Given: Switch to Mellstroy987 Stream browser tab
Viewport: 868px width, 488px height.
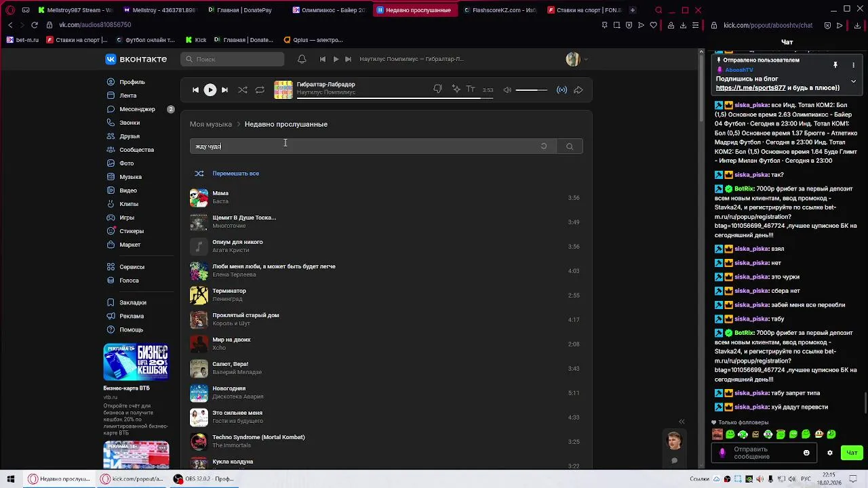Looking at the screenshot, I should [x=76, y=10].
